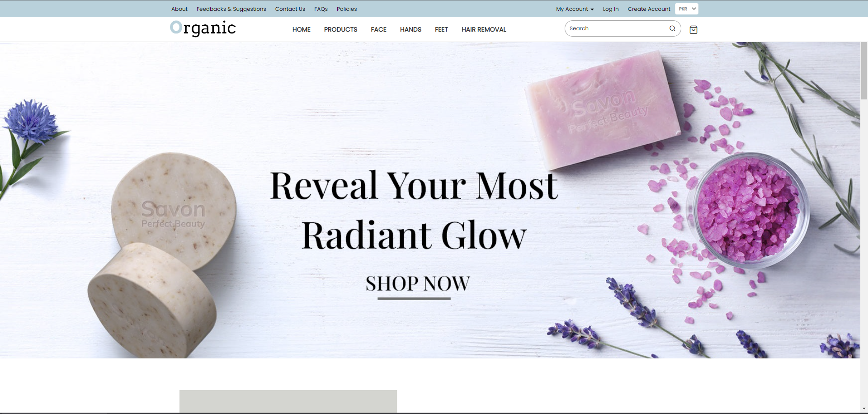The height and width of the screenshot is (414, 868).
Task: View the Policies page
Action: click(347, 9)
